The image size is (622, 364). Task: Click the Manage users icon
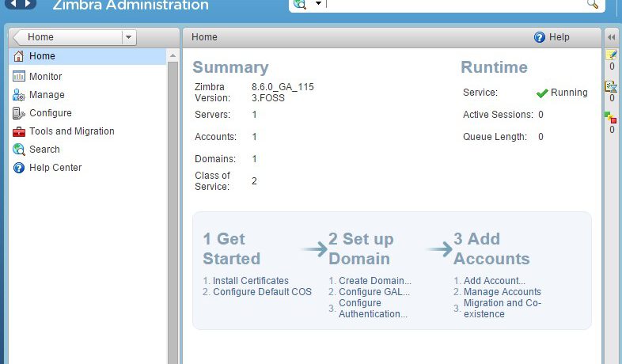pos(19,95)
